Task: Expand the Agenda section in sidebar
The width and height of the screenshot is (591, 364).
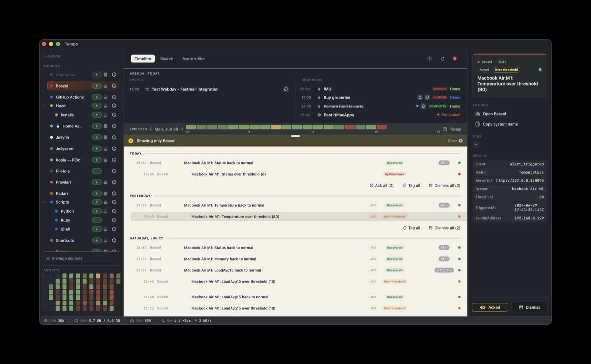Action: [52, 56]
